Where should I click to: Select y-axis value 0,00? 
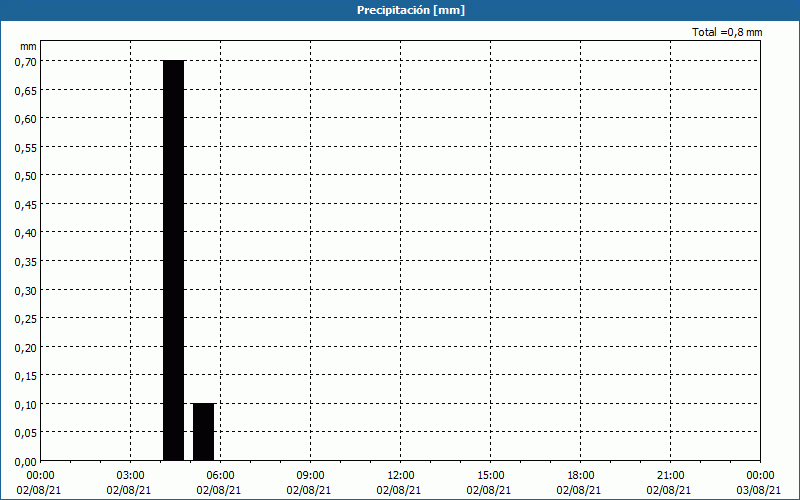pyautogui.click(x=26, y=462)
